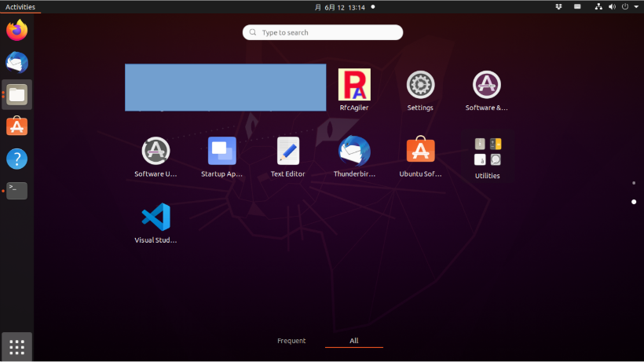Select second app page indicator dot

tap(634, 202)
